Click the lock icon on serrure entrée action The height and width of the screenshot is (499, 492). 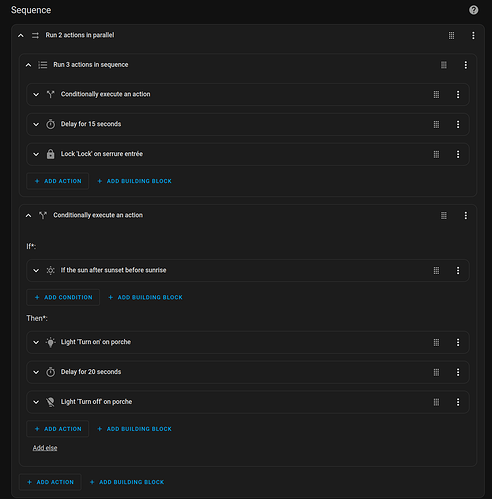point(50,154)
